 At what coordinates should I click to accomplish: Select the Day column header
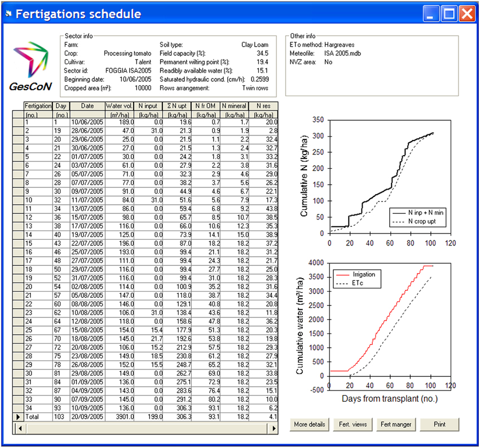pyautogui.click(x=61, y=106)
